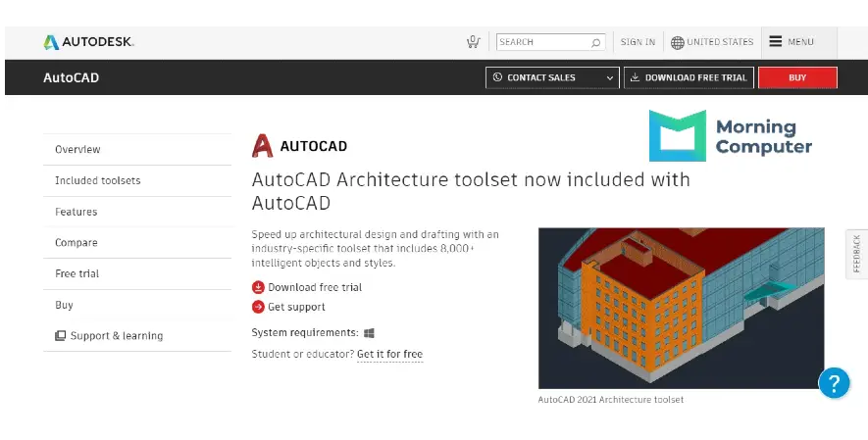Click the Autodesk logo
This screenshot has width=868, height=440.
click(88, 42)
